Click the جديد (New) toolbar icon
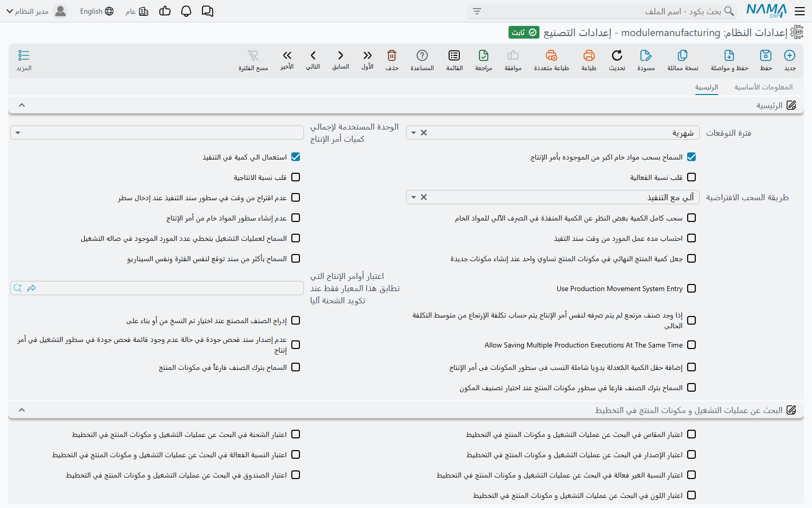This screenshot has width=812, height=508. pyautogui.click(x=790, y=55)
